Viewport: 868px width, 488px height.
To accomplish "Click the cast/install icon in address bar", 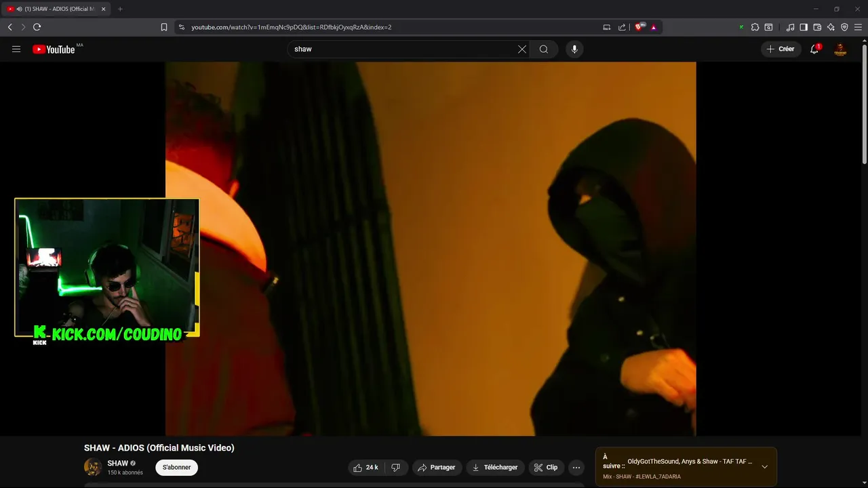I will [606, 27].
